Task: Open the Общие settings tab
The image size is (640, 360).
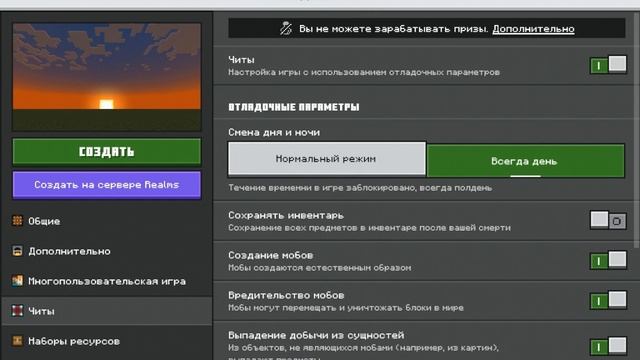Action: 107,221
